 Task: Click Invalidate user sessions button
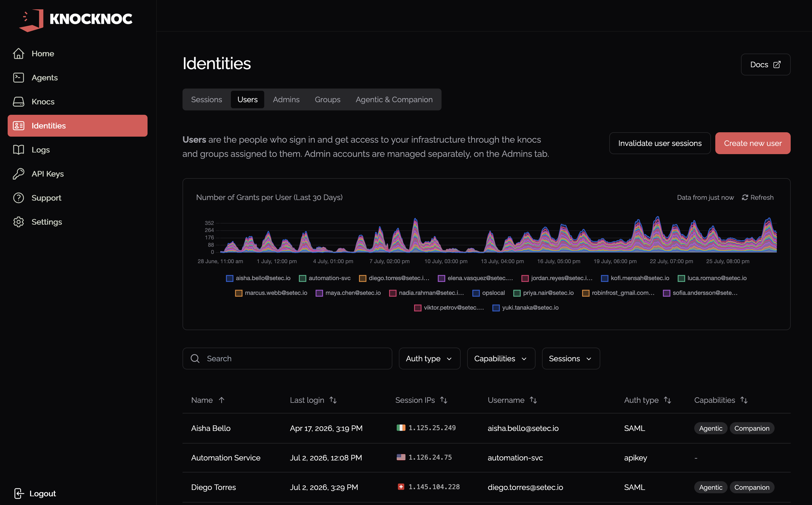point(660,143)
